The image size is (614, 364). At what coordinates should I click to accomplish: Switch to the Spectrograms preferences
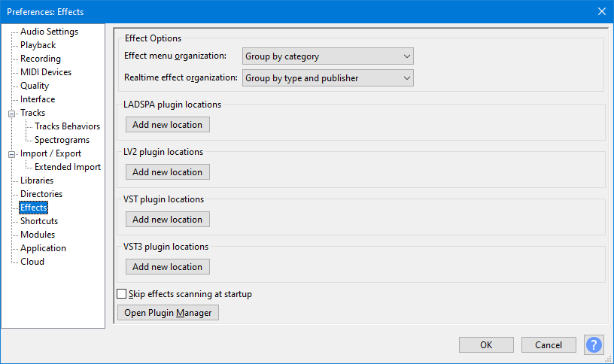pyautogui.click(x=62, y=140)
